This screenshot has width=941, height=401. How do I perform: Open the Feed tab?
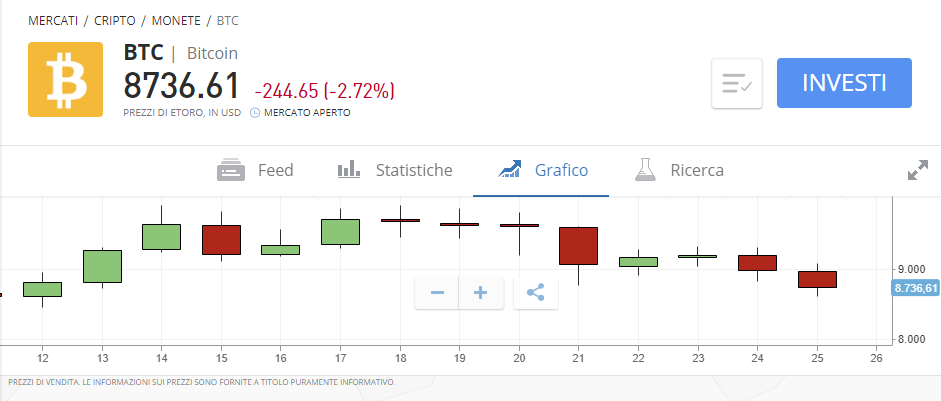click(255, 170)
